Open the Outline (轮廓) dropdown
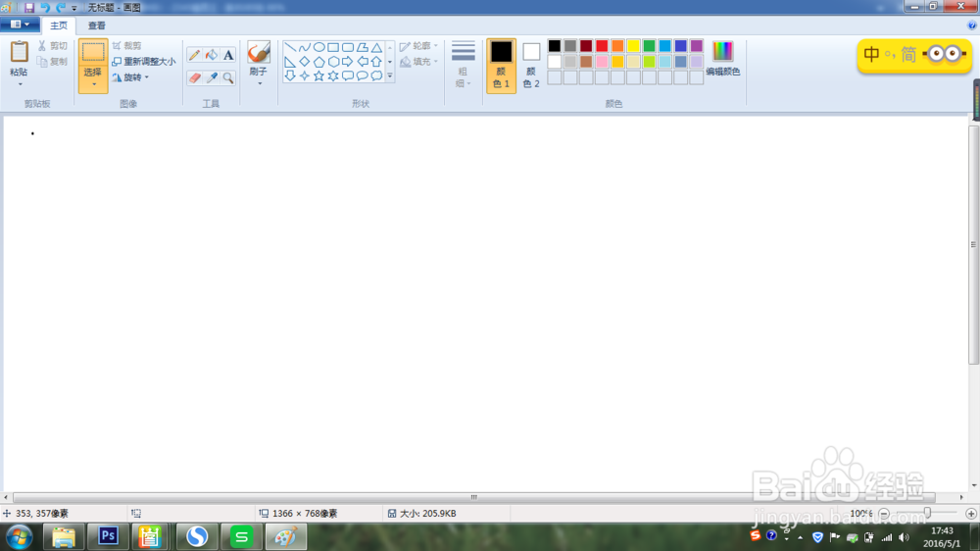The height and width of the screenshot is (551, 980). 418,46
